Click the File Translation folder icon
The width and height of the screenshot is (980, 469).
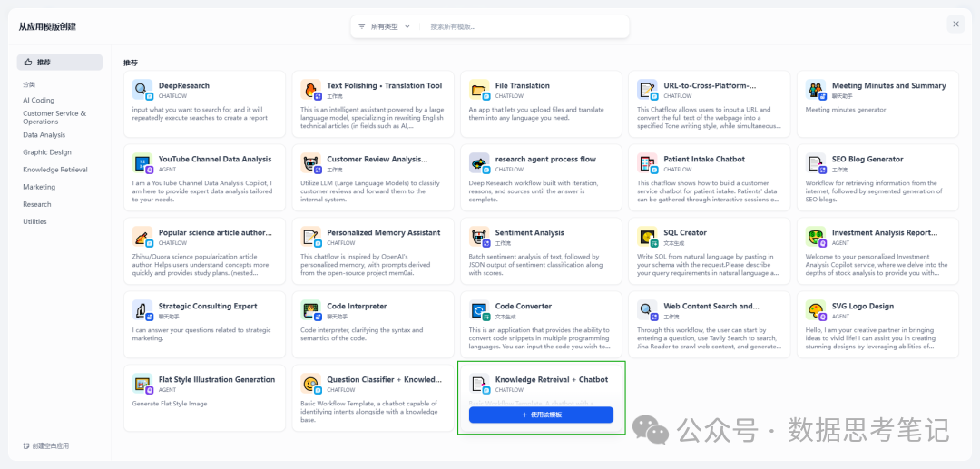479,89
